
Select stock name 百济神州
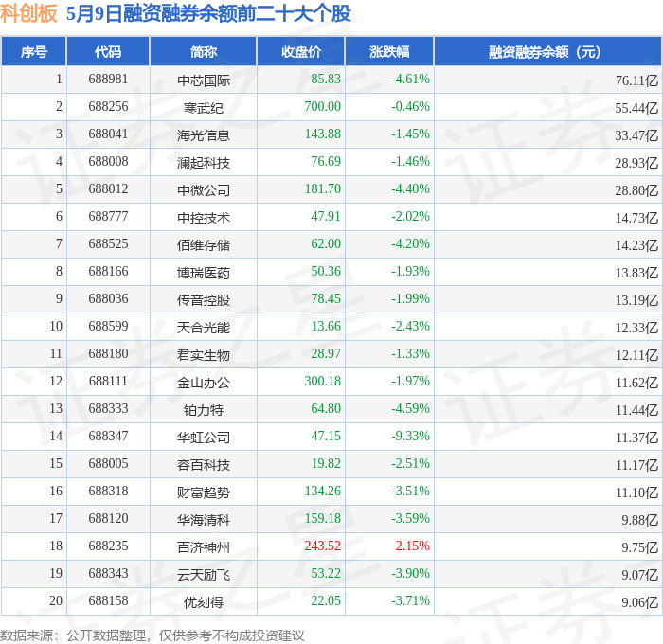point(204,547)
